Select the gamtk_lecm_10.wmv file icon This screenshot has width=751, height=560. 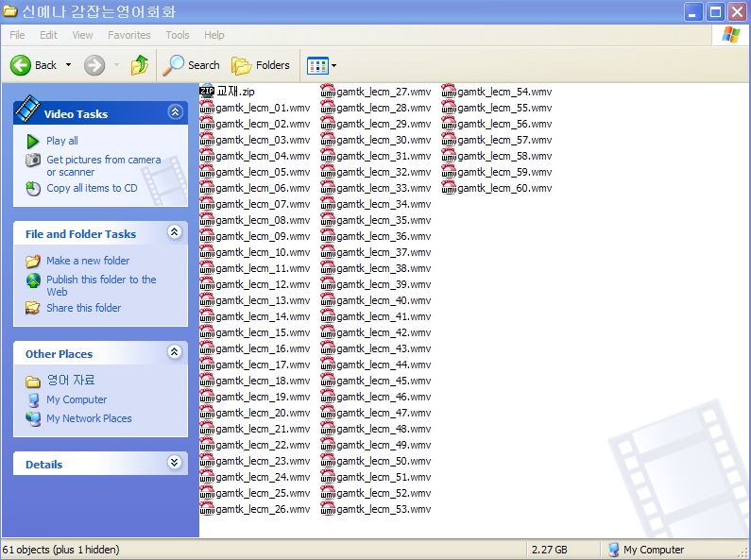[207, 252]
